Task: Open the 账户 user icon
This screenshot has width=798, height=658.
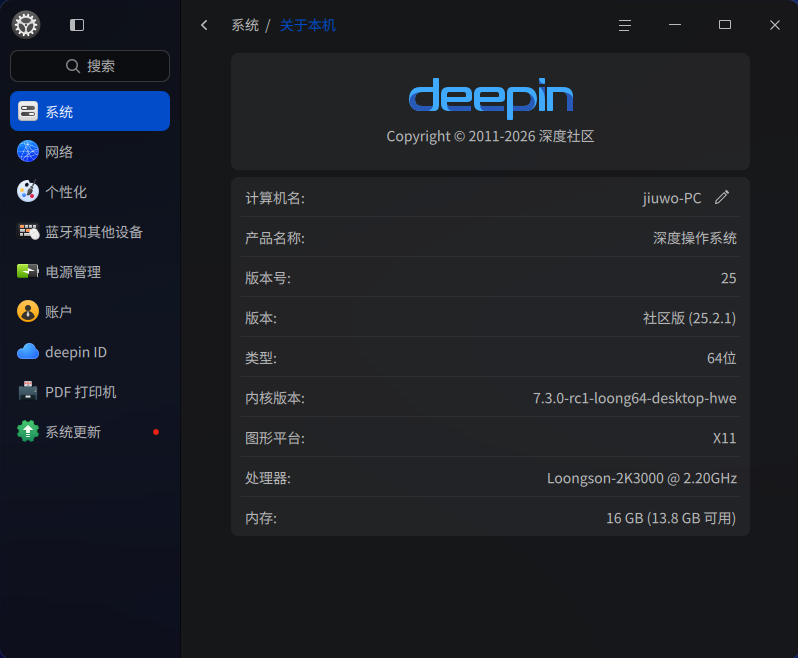Action: tap(27, 311)
